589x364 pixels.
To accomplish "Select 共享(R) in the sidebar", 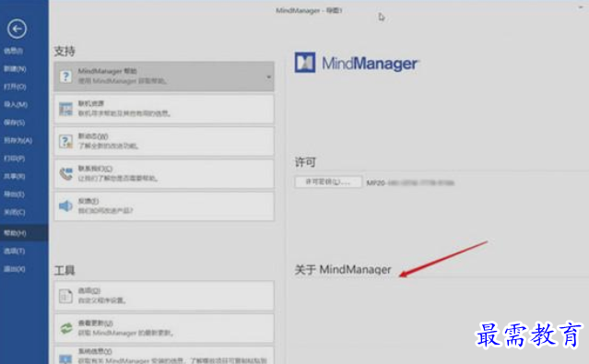I will (x=14, y=176).
